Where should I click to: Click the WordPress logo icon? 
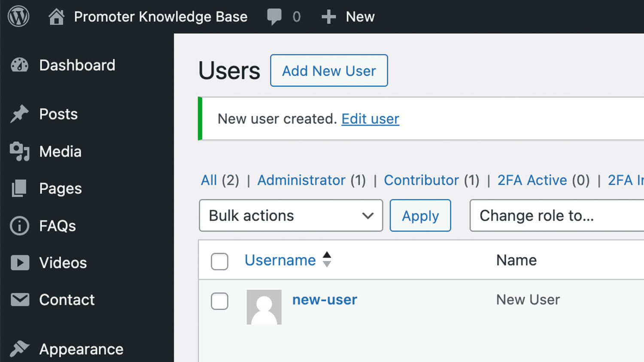tap(18, 17)
